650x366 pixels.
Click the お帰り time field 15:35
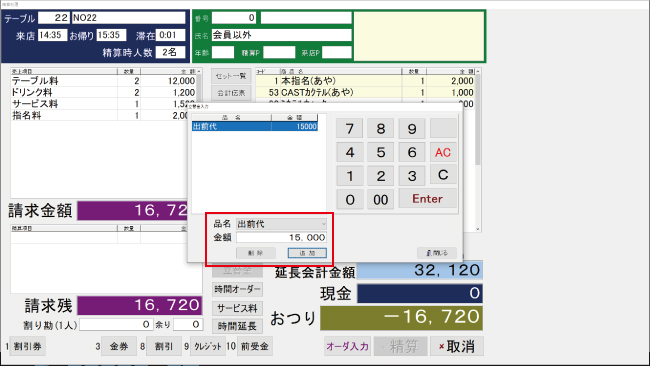point(111,35)
